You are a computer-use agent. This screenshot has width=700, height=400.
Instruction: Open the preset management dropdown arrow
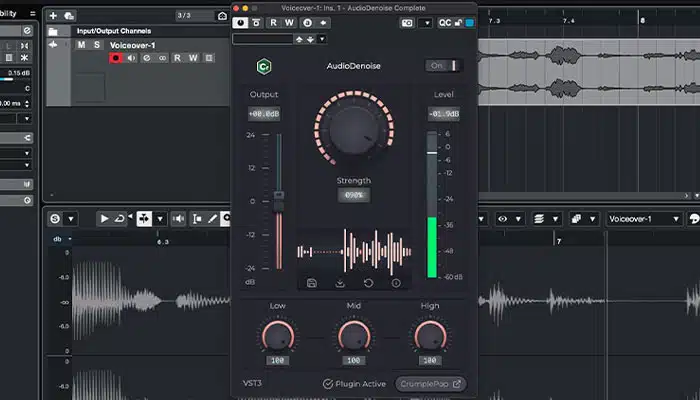pos(322,39)
